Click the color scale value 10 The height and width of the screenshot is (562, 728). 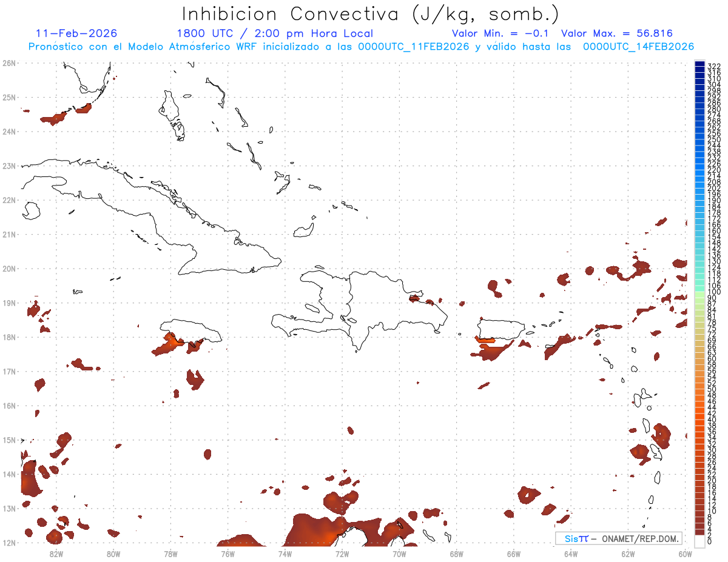coord(712,511)
